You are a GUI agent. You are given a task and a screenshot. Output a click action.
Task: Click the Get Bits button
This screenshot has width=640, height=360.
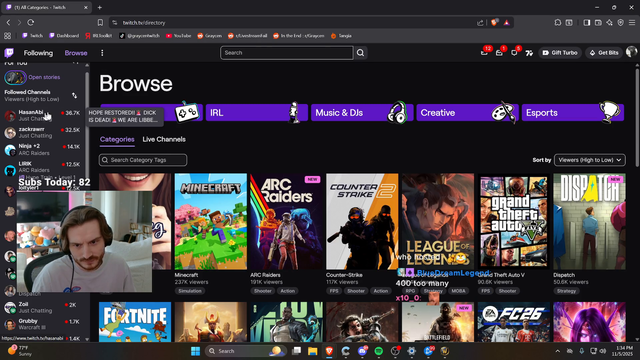(604, 53)
